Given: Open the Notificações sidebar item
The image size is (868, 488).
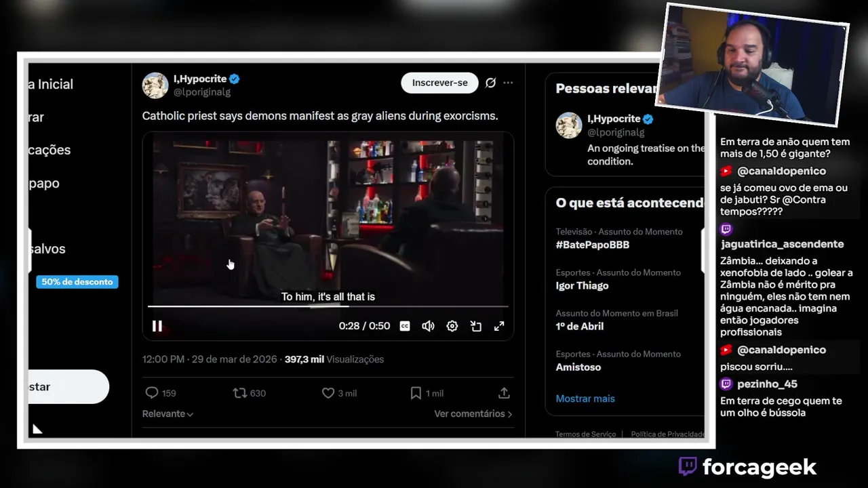Looking at the screenshot, I should pyautogui.click(x=50, y=150).
